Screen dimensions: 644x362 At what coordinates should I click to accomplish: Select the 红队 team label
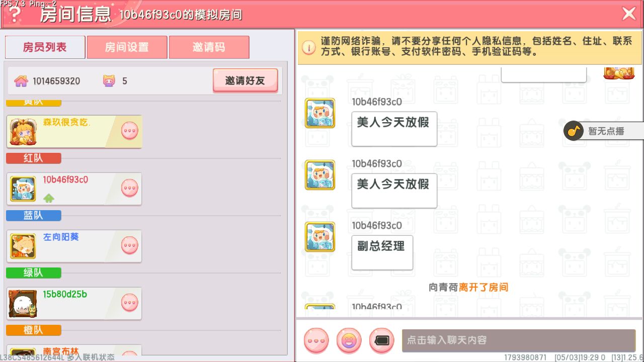pos(34,158)
